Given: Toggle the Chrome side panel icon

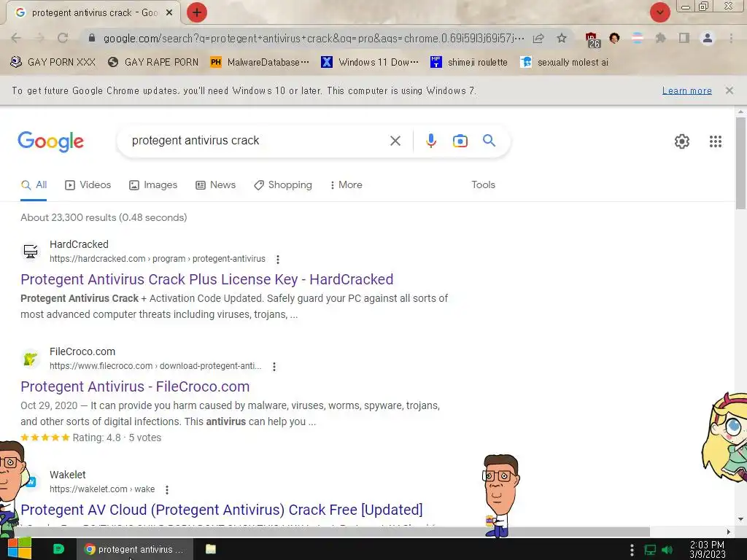Looking at the screenshot, I should 684,38.
